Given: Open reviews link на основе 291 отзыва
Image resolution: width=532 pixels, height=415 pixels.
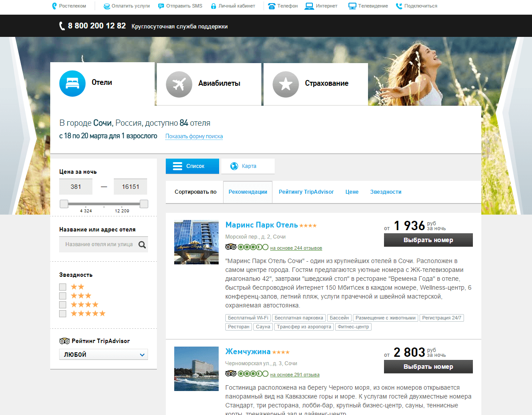Looking at the screenshot, I should (295, 375).
